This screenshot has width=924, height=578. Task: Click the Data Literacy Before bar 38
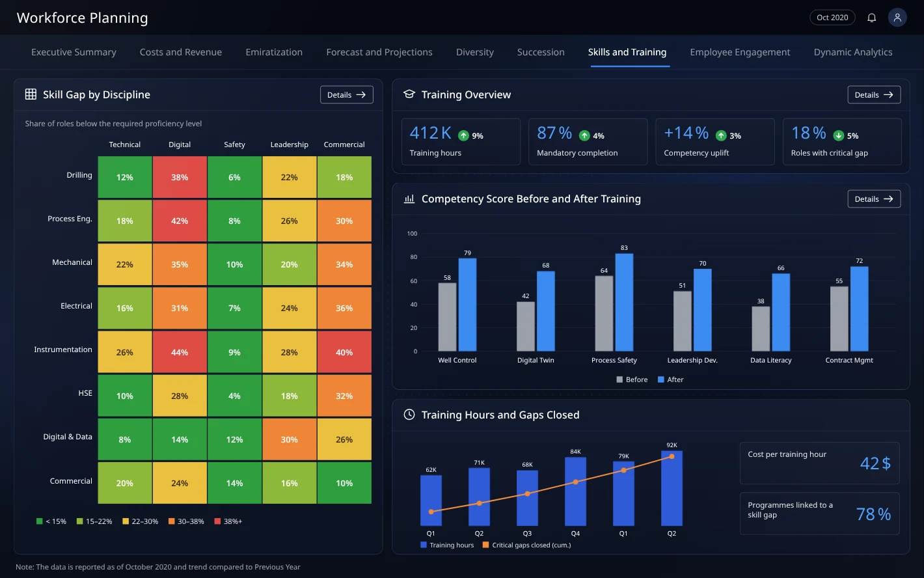point(761,329)
